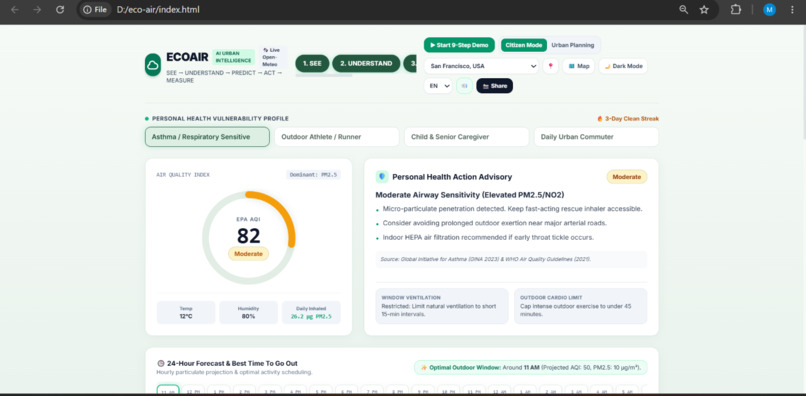Click the address bar URL D:/eco-air/index.html
This screenshot has width=806, height=396.
(158, 10)
